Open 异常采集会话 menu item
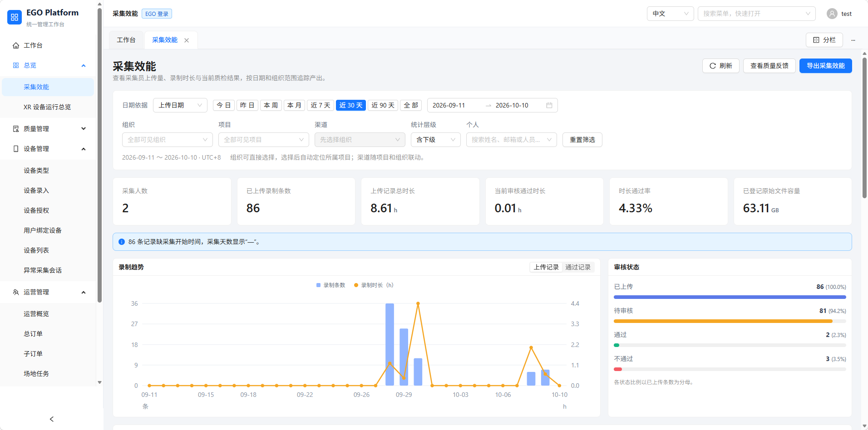This screenshot has height=430, width=868. [x=47, y=270]
